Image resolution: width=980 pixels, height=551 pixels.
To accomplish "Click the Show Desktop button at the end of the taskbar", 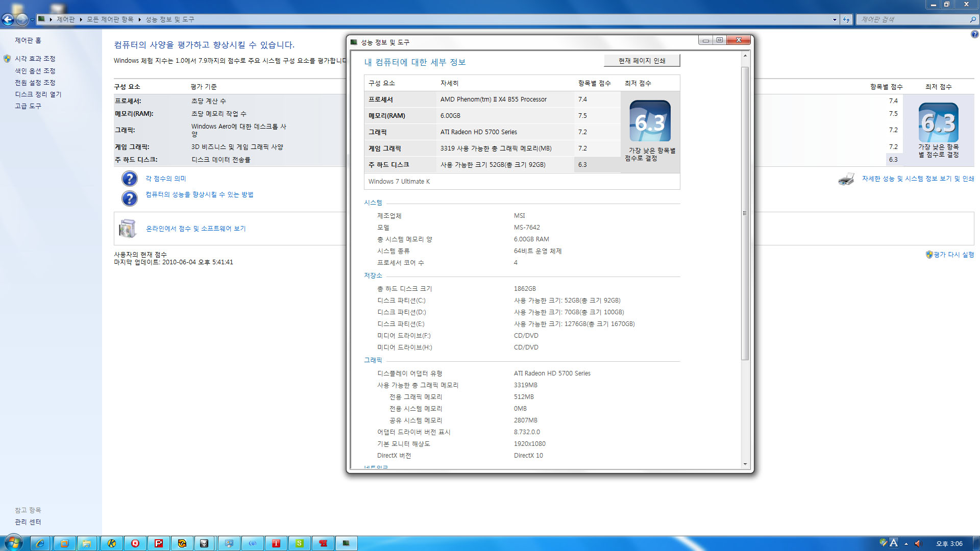I will (976, 543).
